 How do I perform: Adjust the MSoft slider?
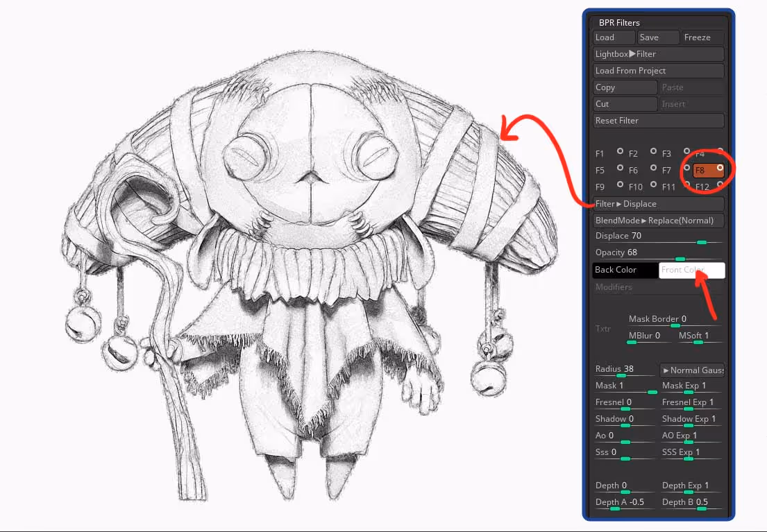pos(700,337)
